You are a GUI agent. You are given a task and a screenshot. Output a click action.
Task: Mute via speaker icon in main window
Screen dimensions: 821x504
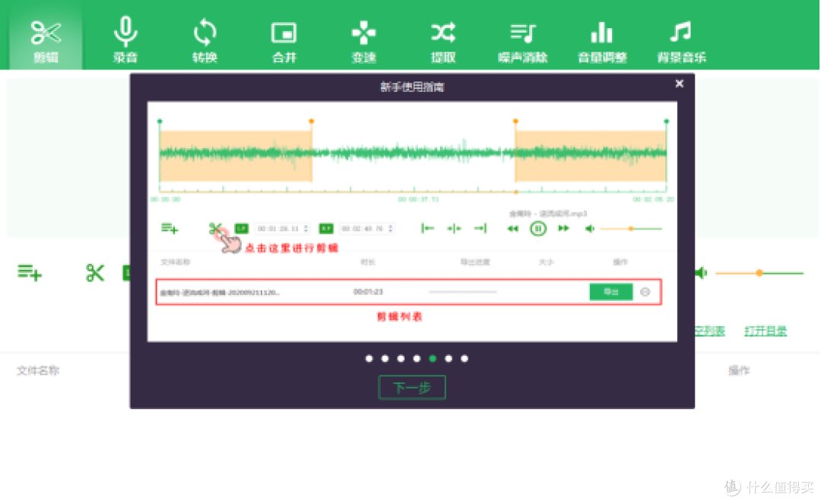(x=701, y=273)
